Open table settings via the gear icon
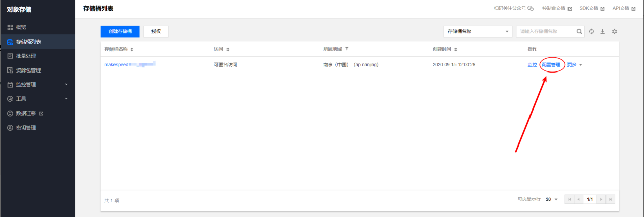The width and height of the screenshot is (644, 217). click(x=615, y=31)
